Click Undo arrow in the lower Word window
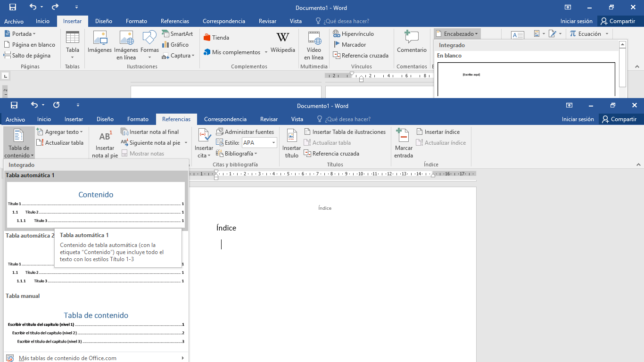Image resolution: width=644 pixels, height=362 pixels. pyautogui.click(x=34, y=105)
